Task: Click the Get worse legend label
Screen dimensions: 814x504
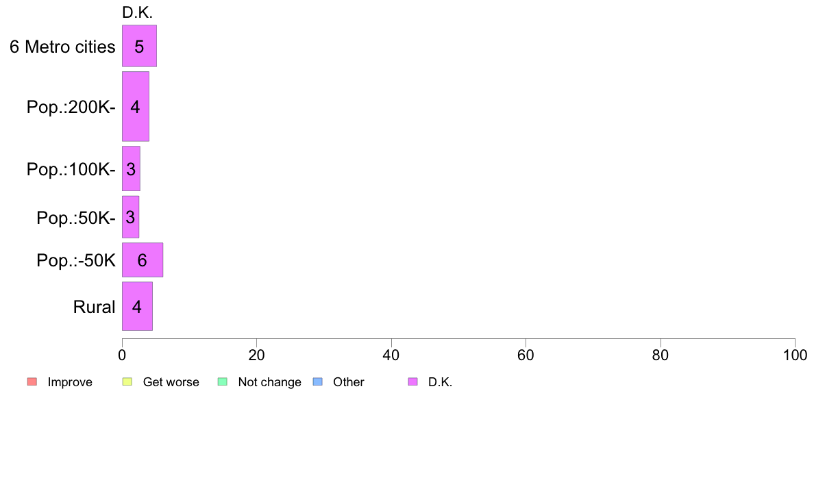Action: (171, 382)
